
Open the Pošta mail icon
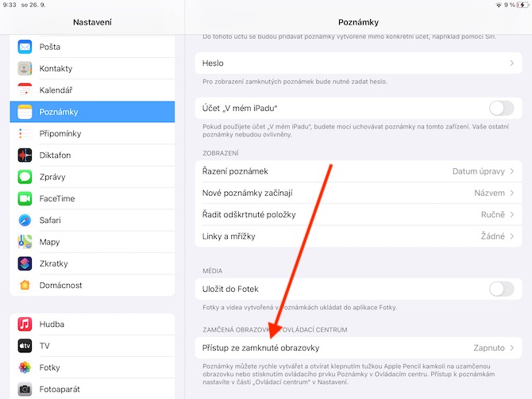pyautogui.click(x=25, y=47)
